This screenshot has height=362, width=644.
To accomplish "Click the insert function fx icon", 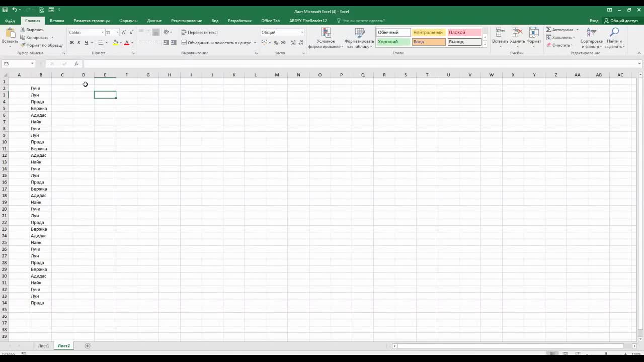I will (x=76, y=64).
